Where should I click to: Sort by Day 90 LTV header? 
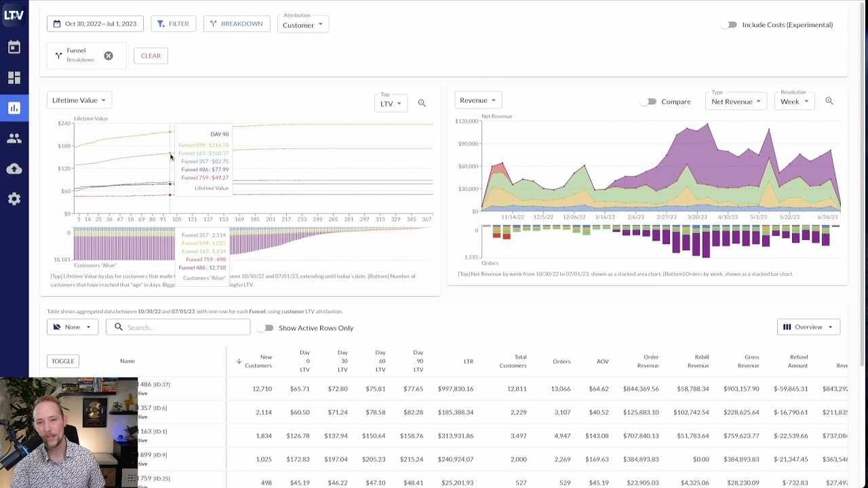pos(418,361)
